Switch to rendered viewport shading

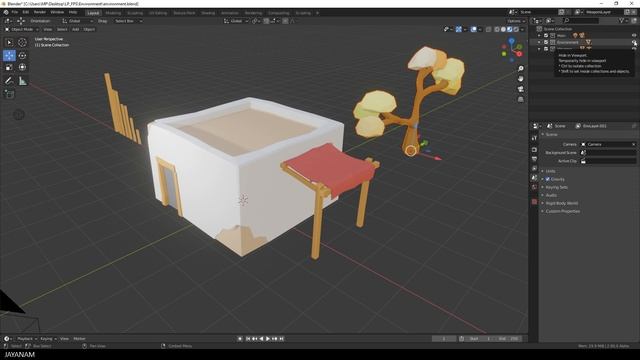click(x=516, y=29)
